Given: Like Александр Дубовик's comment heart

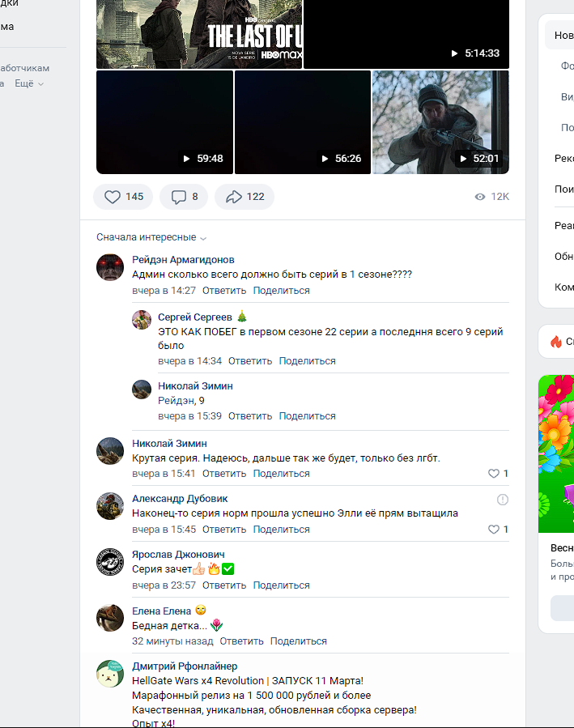Looking at the screenshot, I should click(x=498, y=530).
